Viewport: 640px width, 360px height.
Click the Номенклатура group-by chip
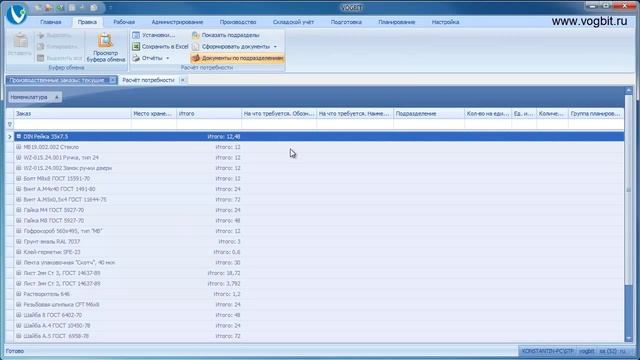pyautogui.click(x=35, y=97)
